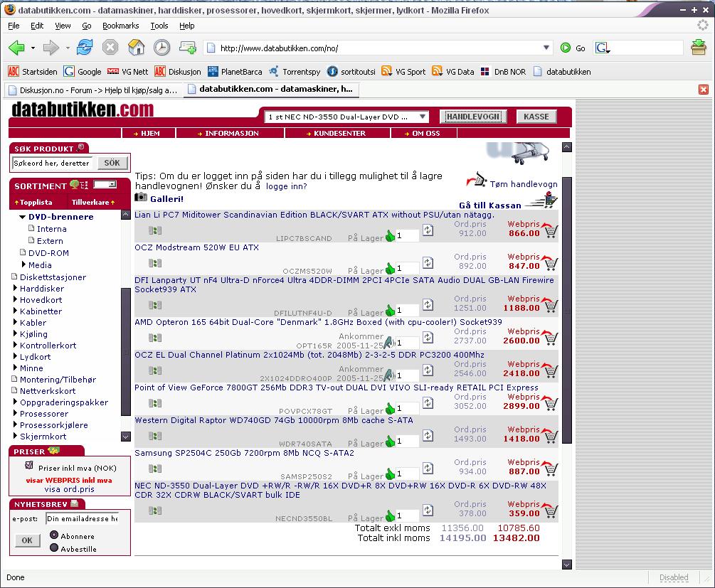Click the newsletter email address field
715x588 pixels.
[x=82, y=518]
